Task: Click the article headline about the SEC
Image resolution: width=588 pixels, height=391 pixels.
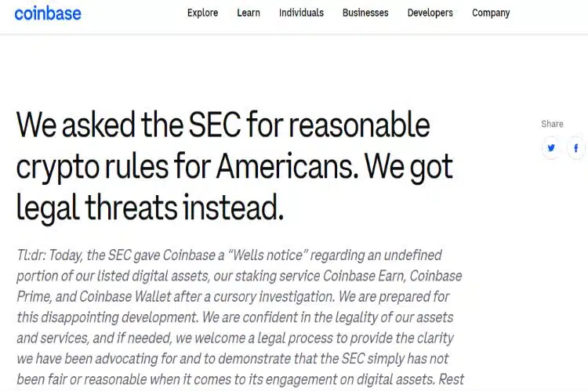Action: tap(235, 165)
